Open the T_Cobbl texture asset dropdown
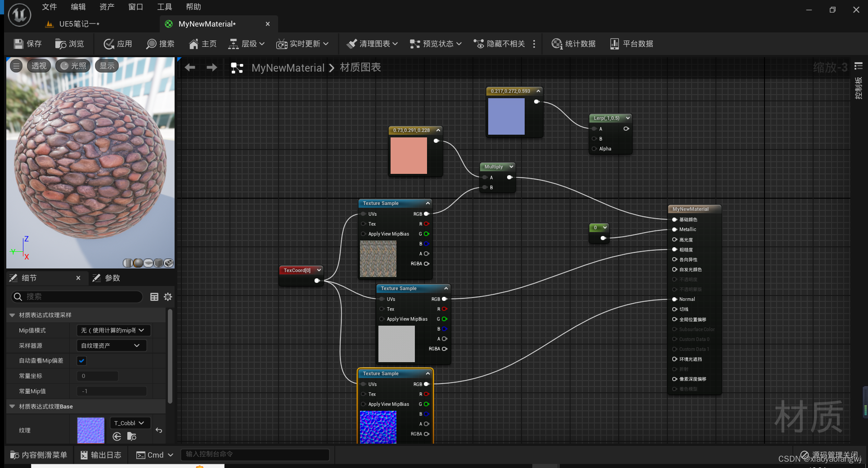Viewport: 868px width, 468px height. coord(130,423)
